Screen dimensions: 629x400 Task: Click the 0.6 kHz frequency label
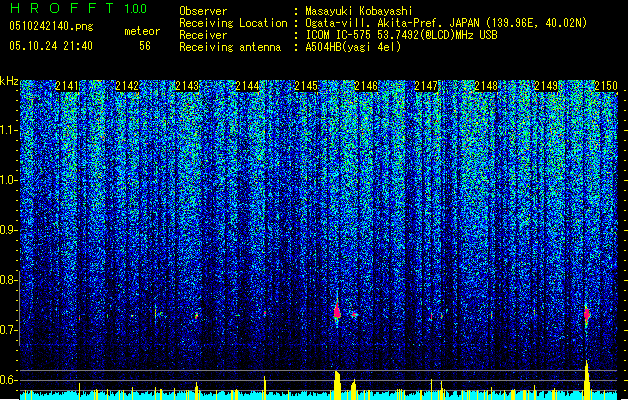click(8, 380)
